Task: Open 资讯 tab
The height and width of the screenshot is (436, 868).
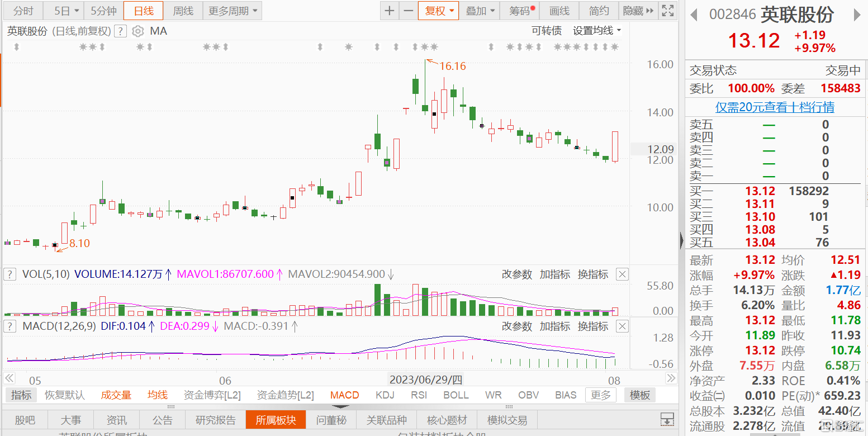Action: coord(116,420)
